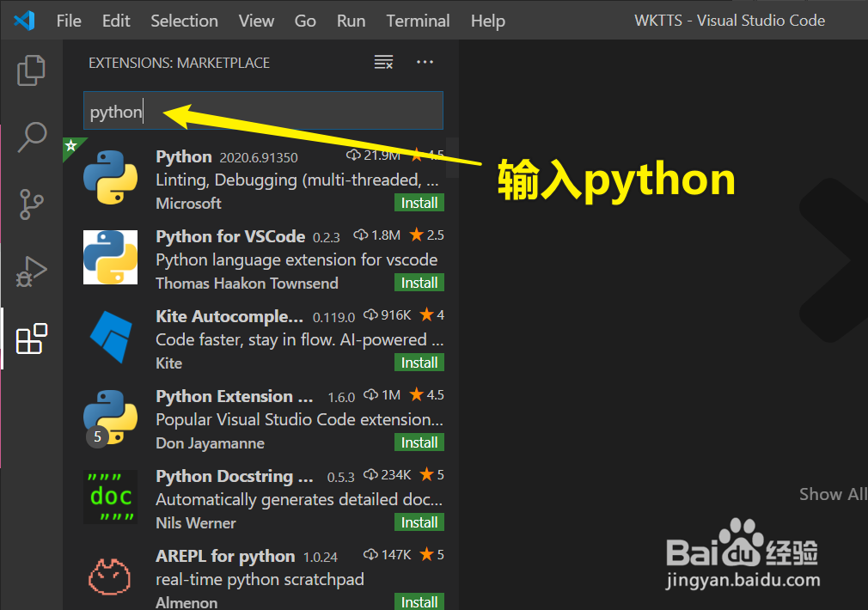
Task: Click 'Linting, Debugging (multi-threaded' description
Action: pyautogui.click(x=297, y=180)
